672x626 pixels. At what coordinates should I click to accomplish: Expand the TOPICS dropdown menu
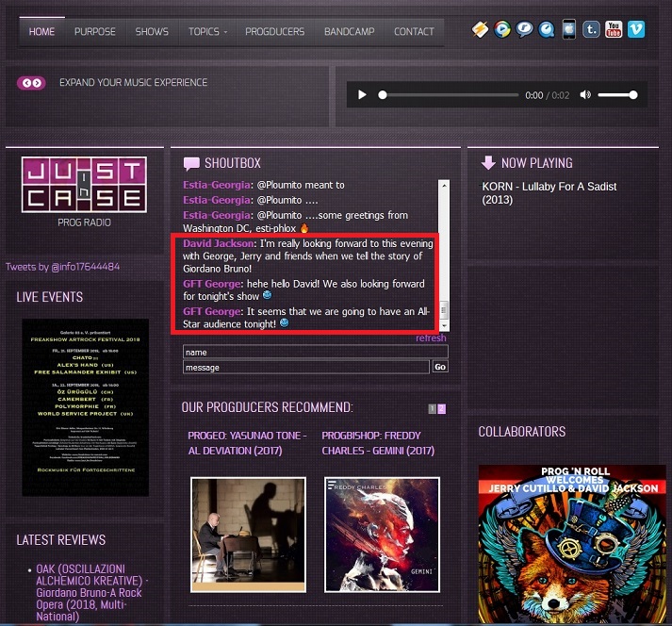coord(208,32)
